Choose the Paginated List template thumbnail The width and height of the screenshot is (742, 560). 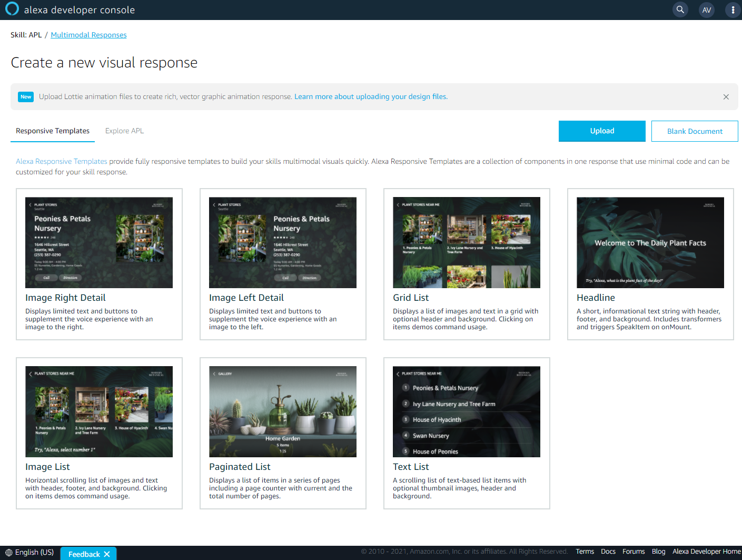(282, 411)
